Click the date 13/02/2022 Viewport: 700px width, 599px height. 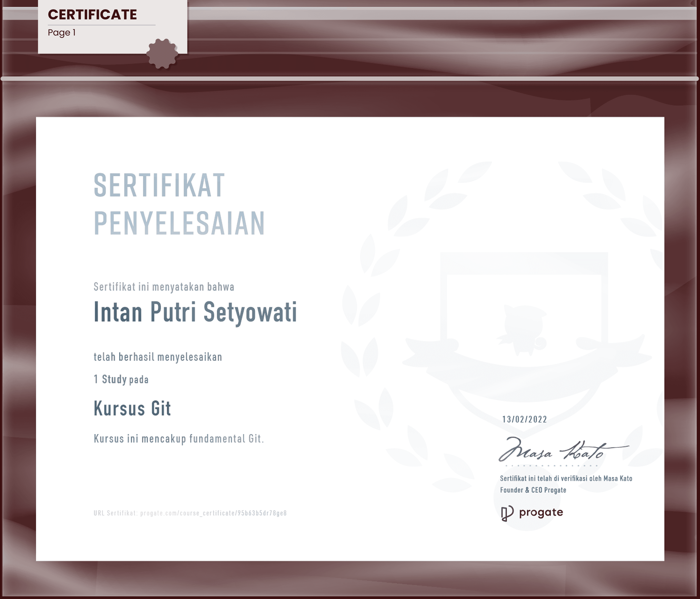(524, 419)
